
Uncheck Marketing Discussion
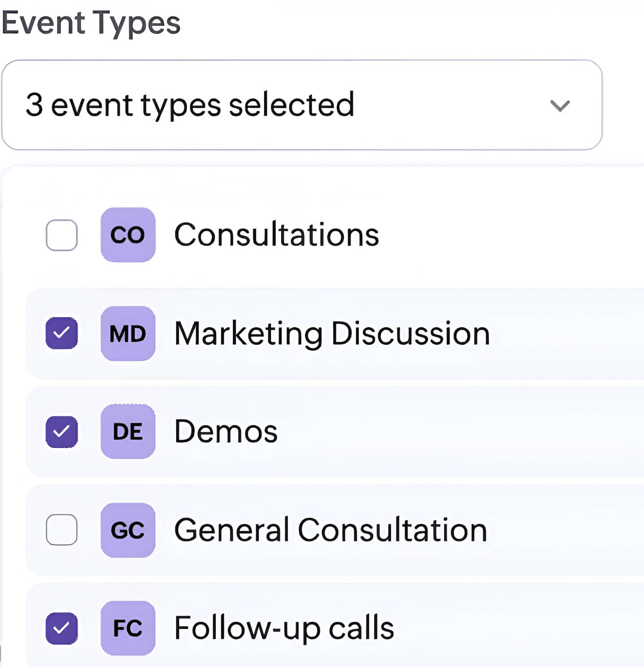pyautogui.click(x=61, y=334)
